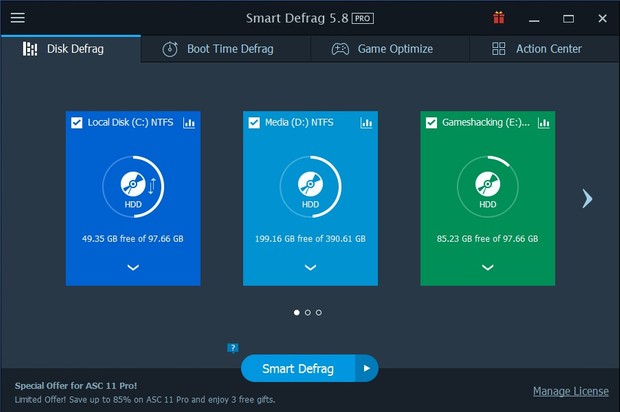Click the HDD disc icon on Local Disk (C:)

pos(133,184)
